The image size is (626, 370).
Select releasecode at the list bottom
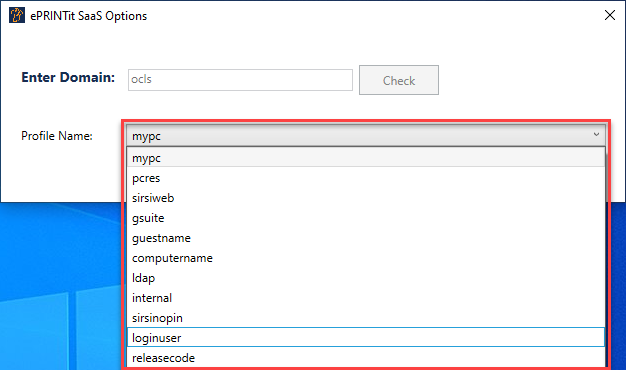click(x=366, y=358)
